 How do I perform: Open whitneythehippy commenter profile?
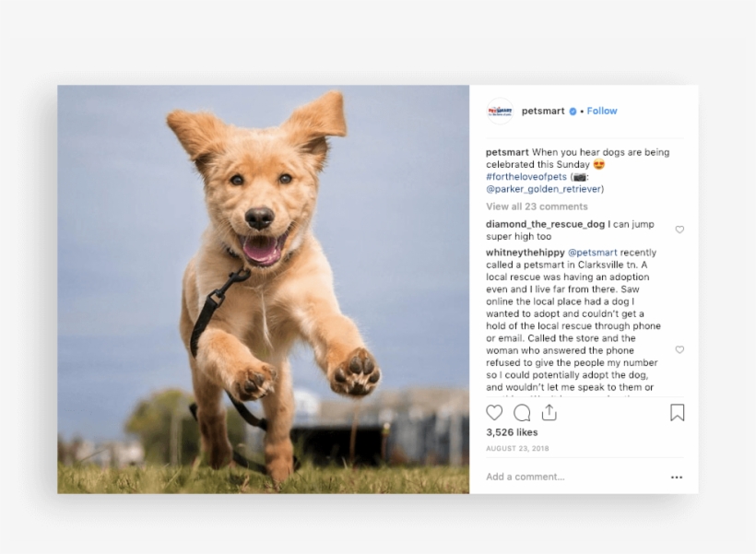click(x=526, y=253)
